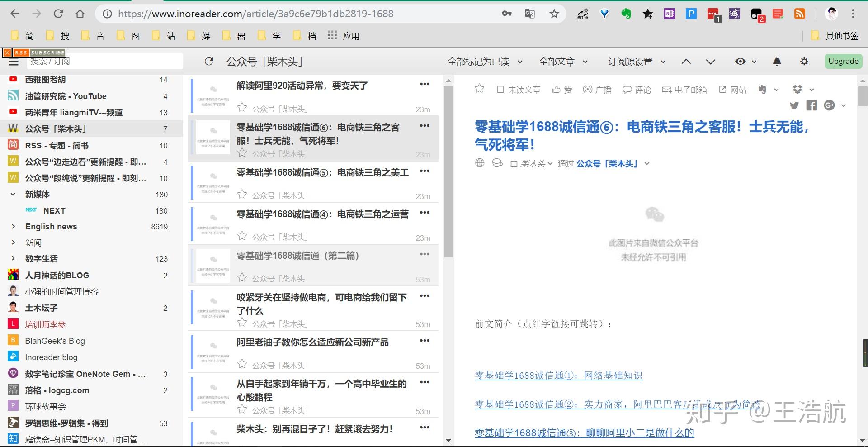Go to next article with down arrow

(x=710, y=62)
